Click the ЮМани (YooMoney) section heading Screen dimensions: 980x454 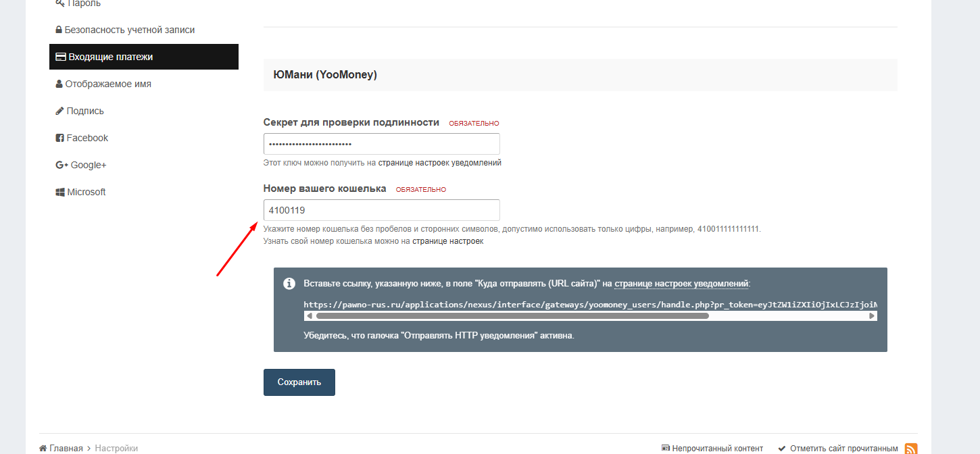[325, 75]
